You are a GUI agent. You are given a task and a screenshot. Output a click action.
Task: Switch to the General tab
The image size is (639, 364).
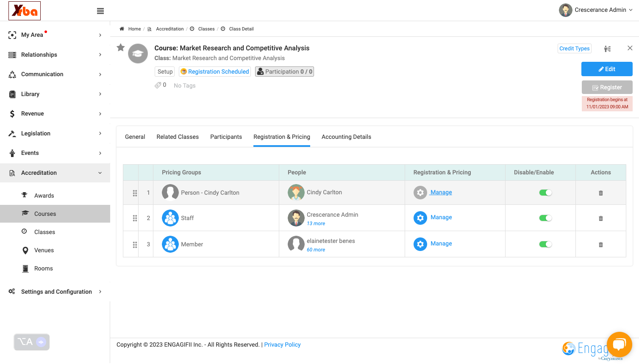click(x=135, y=137)
